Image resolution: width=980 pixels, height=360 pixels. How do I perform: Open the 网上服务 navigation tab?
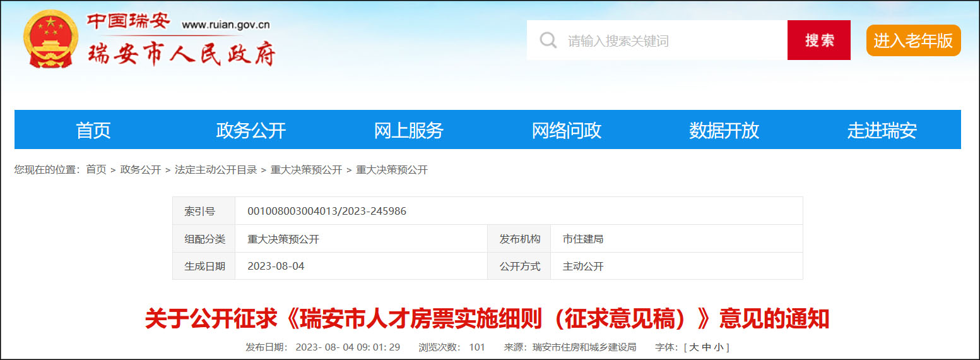[x=409, y=130]
